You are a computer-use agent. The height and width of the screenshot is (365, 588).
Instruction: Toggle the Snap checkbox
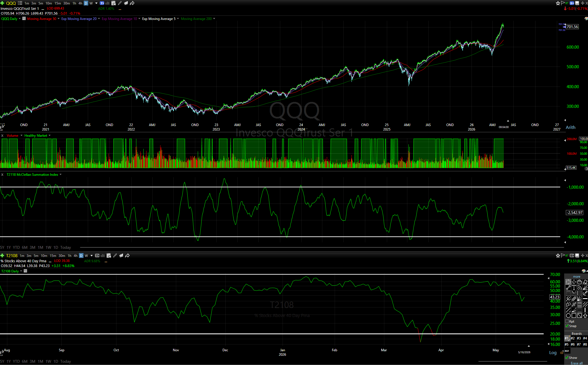[x=567, y=326]
